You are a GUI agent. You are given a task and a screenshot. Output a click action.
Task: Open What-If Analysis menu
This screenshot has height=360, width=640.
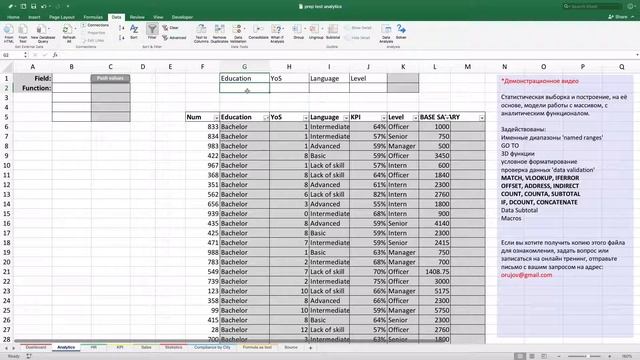click(277, 33)
